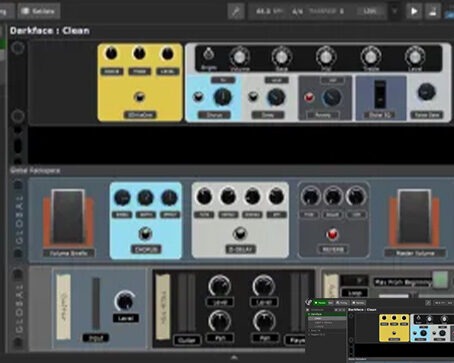Click the CHORUS pedal name label
The height and width of the screenshot is (363, 454).
pyautogui.click(x=146, y=249)
